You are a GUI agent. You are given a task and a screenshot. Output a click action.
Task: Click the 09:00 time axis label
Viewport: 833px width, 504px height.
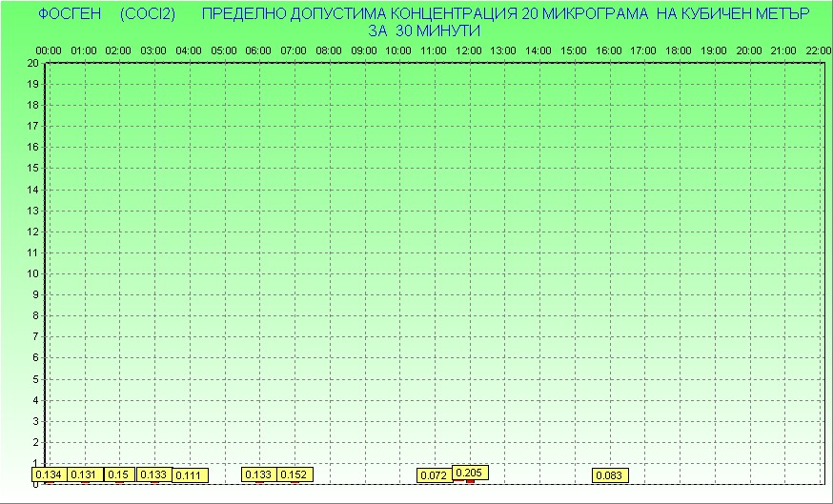coord(364,50)
